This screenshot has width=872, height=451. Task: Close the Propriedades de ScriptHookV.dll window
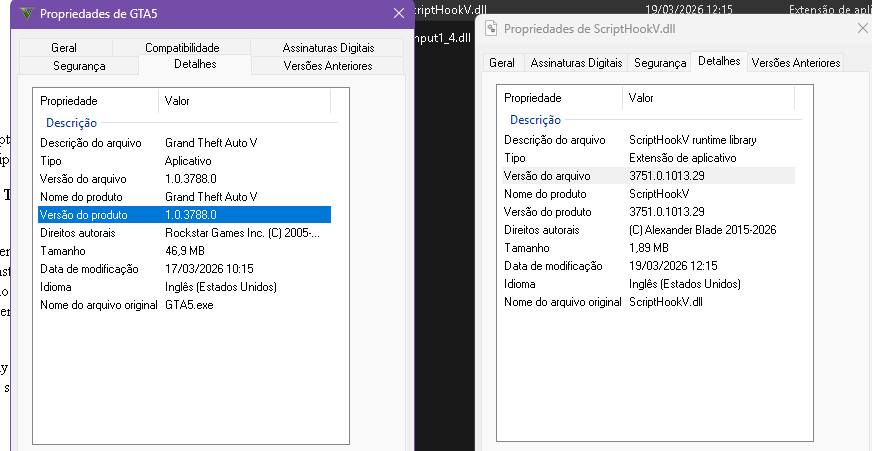(x=863, y=28)
